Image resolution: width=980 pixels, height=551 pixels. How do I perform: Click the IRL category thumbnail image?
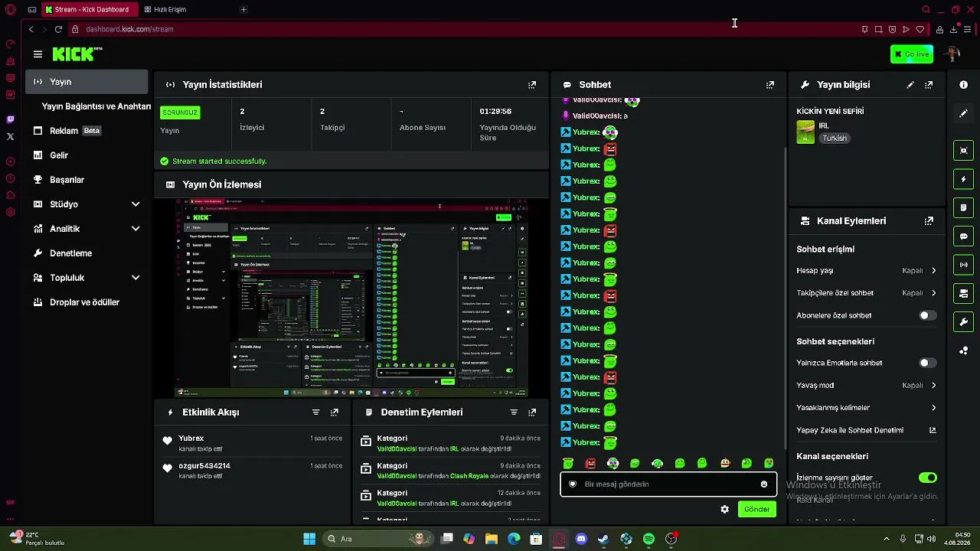coord(805,132)
